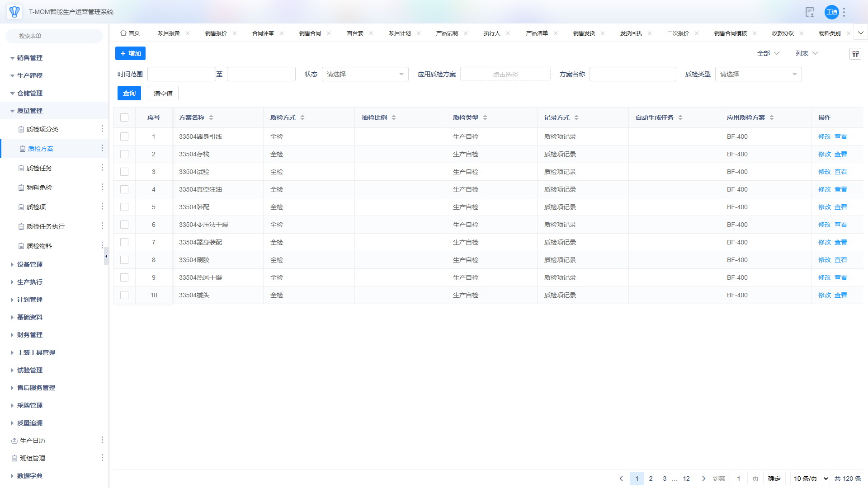Open the message notification icon in header
The width and height of the screenshot is (868, 488).
click(x=810, y=12)
